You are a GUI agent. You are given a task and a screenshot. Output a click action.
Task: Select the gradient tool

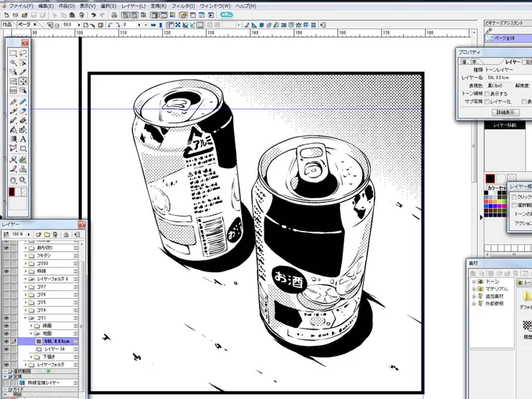13,139
